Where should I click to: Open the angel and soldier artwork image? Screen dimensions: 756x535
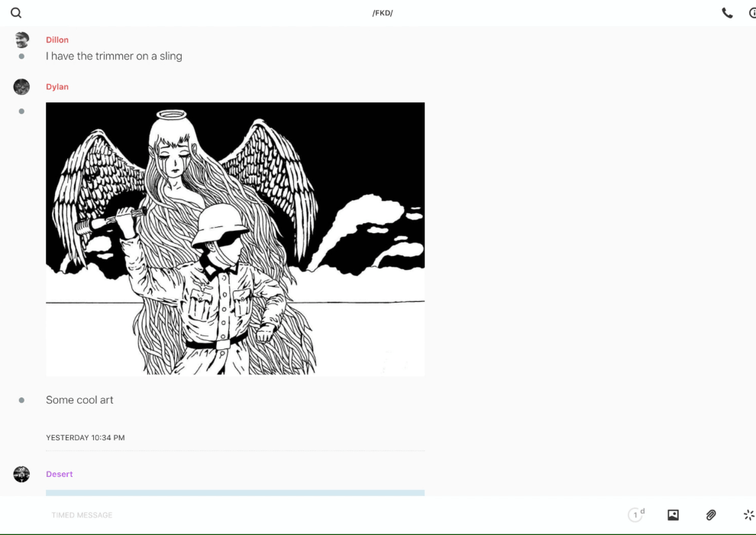click(x=235, y=238)
